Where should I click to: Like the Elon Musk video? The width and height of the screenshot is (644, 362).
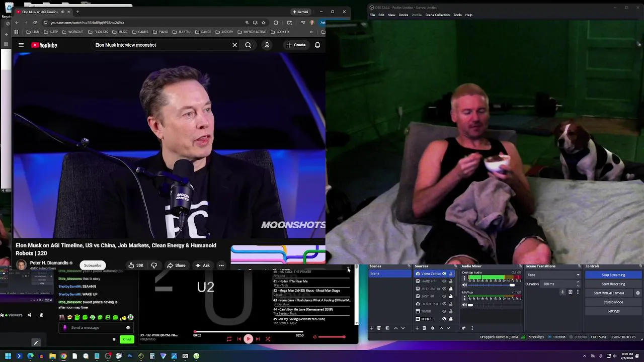tap(135, 265)
